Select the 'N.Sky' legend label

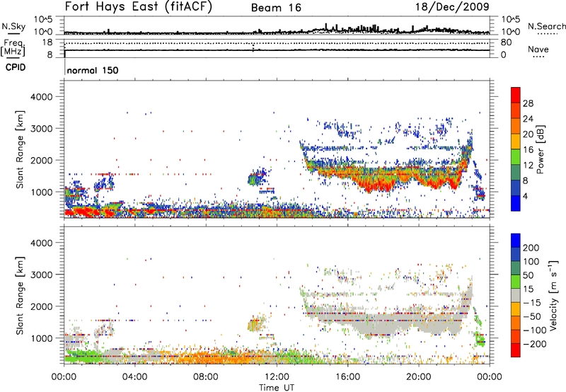click(13, 26)
